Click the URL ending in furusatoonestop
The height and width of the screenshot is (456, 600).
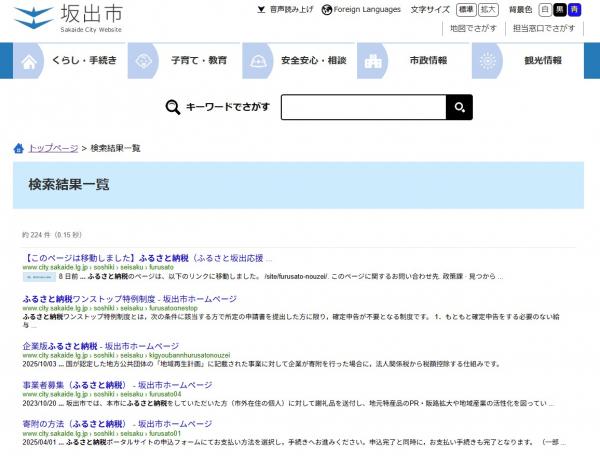click(x=110, y=308)
